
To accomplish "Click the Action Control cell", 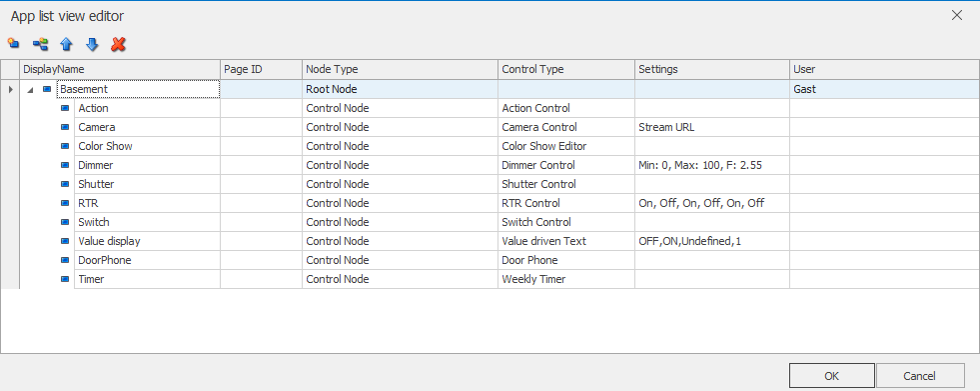I will click(x=566, y=108).
